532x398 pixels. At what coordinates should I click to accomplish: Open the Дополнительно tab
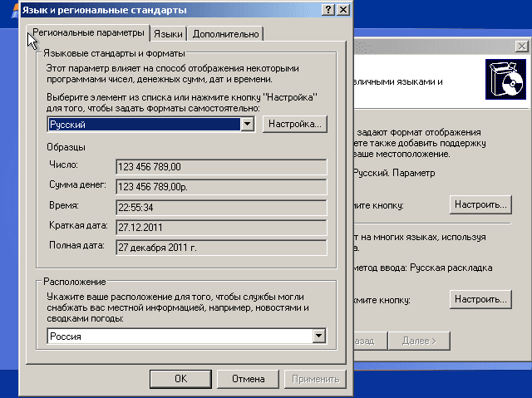[225, 34]
